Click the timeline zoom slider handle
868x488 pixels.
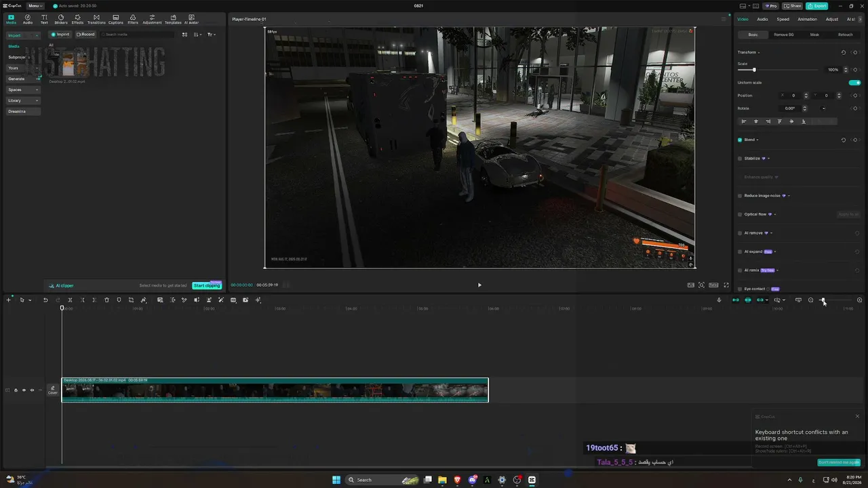823,300
